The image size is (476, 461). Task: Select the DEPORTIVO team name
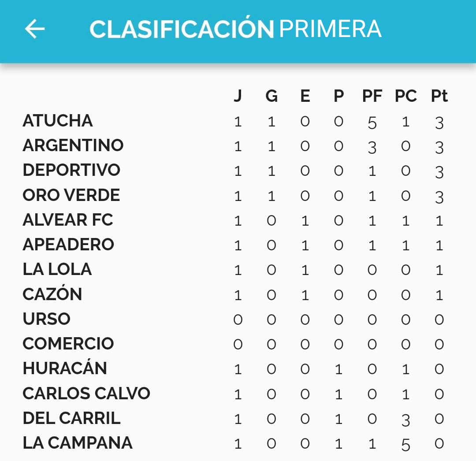point(71,170)
